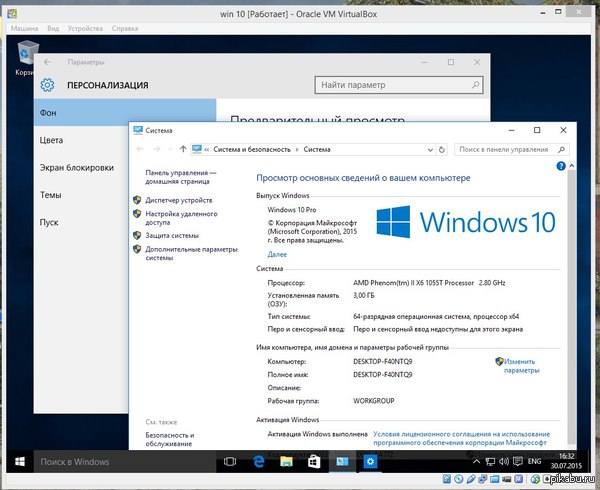Screen dimensions: 600x490
Task: Go up one level in System window
Action: pos(183,149)
